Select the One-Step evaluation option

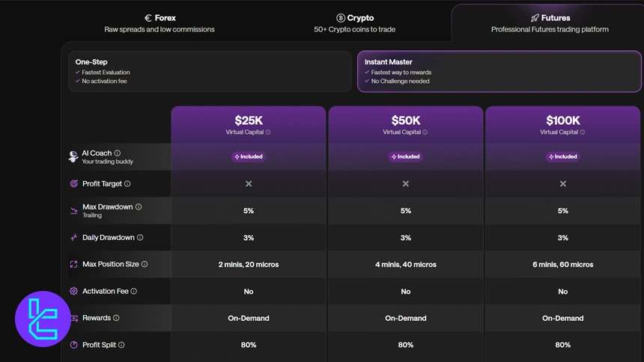210,71
